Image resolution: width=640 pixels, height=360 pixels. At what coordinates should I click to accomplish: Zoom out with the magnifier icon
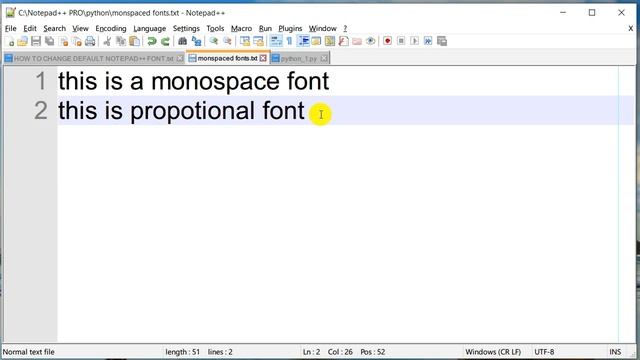coord(227,41)
